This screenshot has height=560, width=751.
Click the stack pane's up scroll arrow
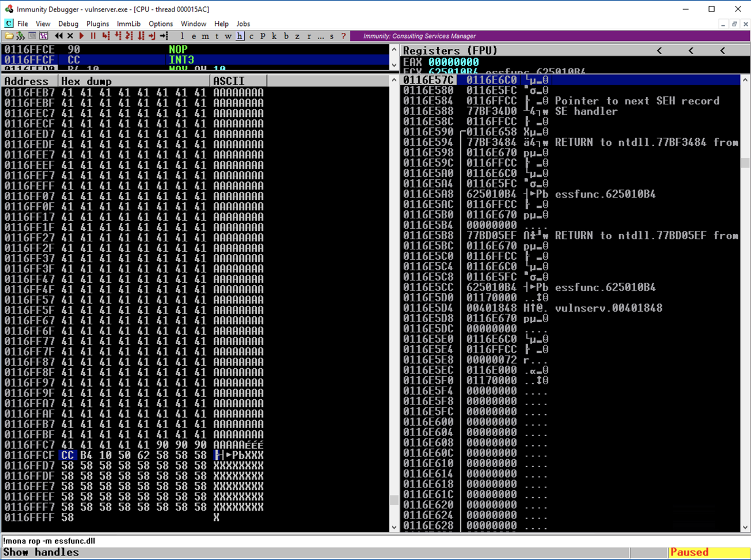pos(745,80)
